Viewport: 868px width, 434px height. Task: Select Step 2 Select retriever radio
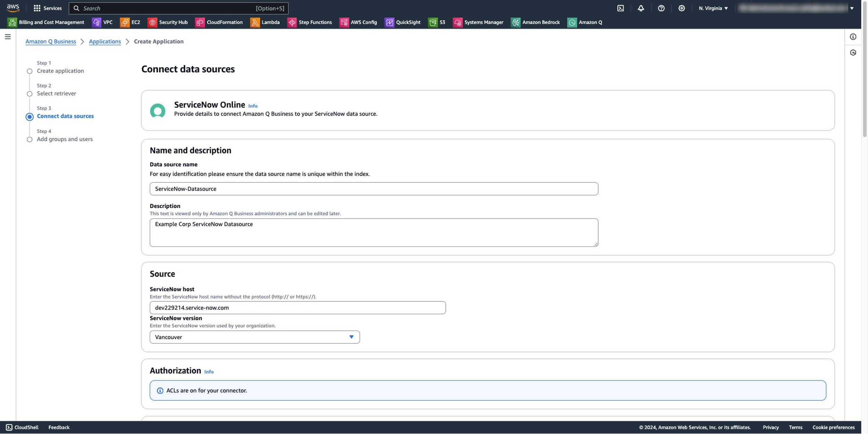pos(30,94)
